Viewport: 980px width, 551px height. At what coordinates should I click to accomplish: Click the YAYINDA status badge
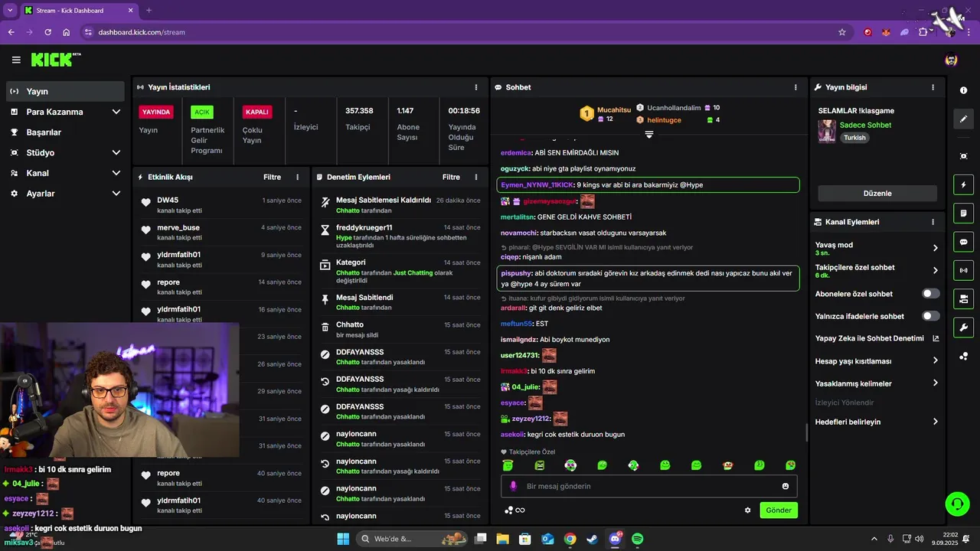(x=156, y=112)
